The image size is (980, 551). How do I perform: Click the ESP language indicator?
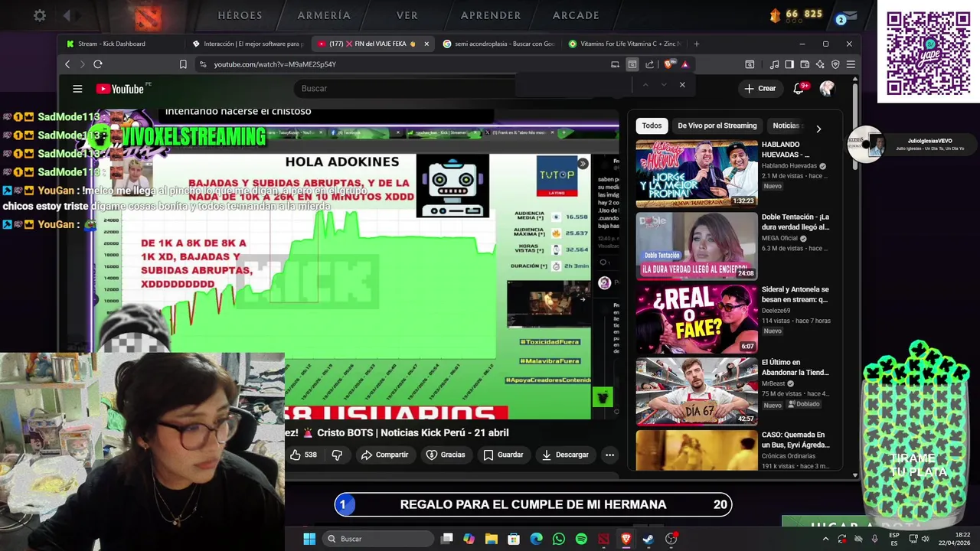click(x=893, y=539)
